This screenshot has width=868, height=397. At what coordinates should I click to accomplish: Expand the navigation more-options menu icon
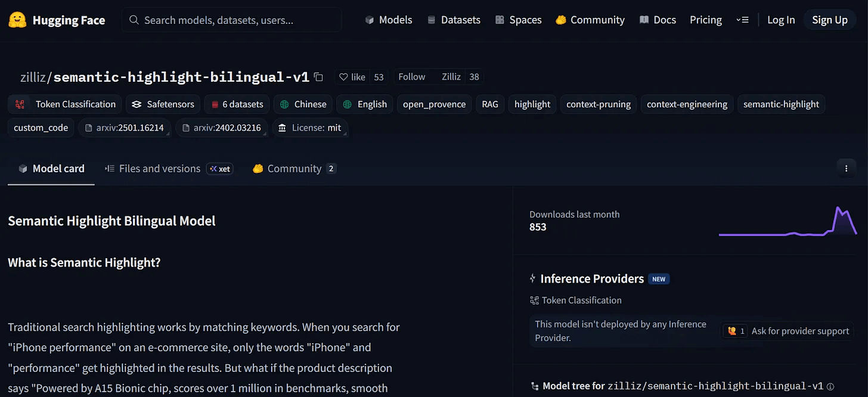742,20
